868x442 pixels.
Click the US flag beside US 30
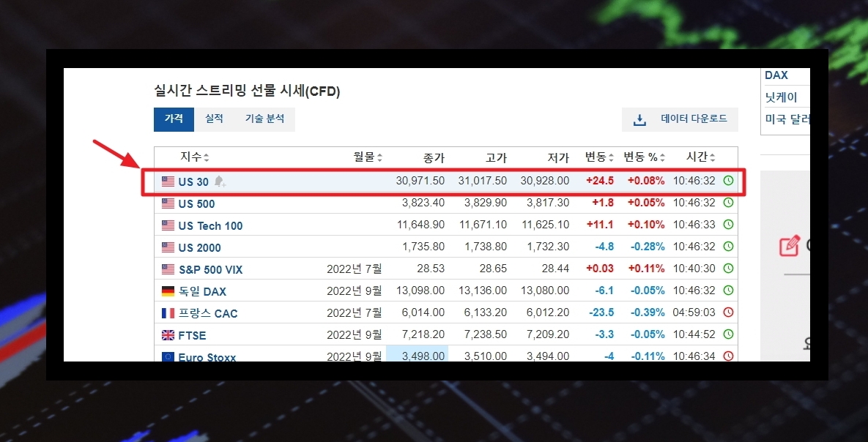tap(168, 181)
